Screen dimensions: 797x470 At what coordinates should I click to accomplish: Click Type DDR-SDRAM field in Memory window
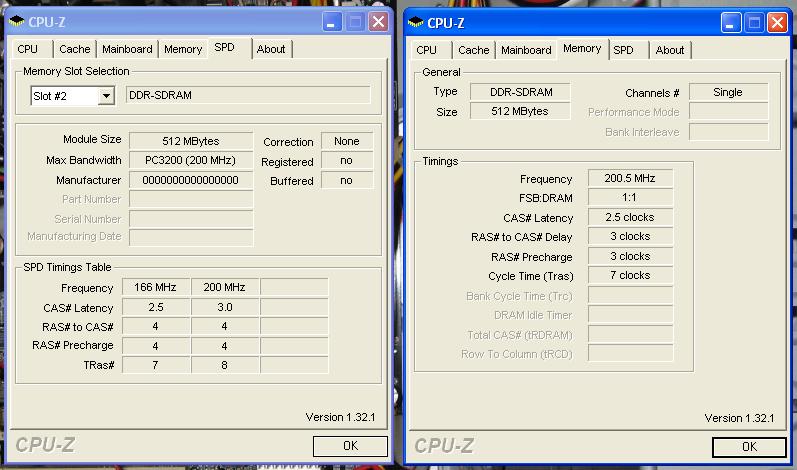pos(520,92)
